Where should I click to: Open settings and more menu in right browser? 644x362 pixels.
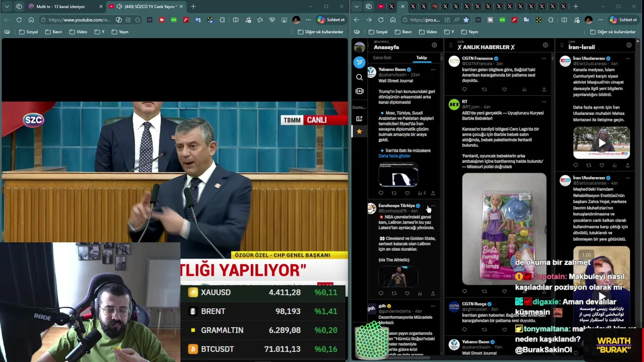coord(600,20)
